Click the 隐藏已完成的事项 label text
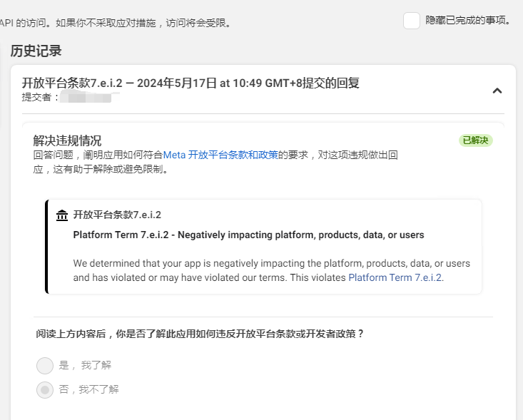Viewport: 523px width, 420px height. coord(468,21)
